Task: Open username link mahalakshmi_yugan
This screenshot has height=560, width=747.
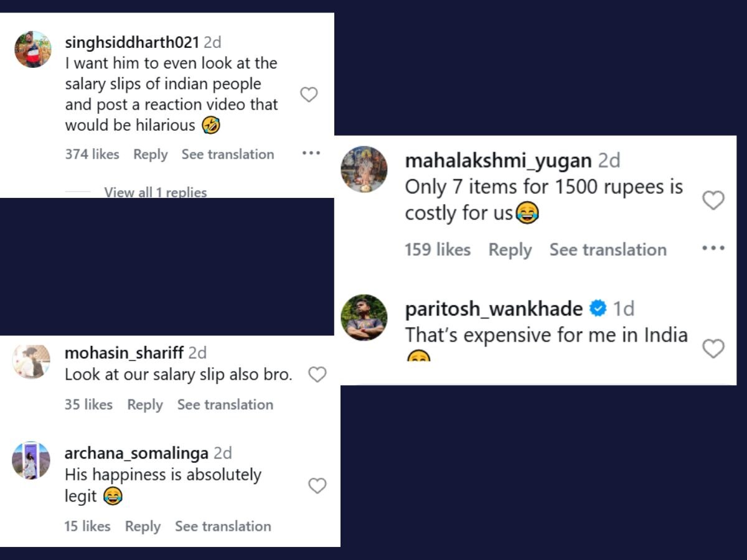Action: point(498,161)
